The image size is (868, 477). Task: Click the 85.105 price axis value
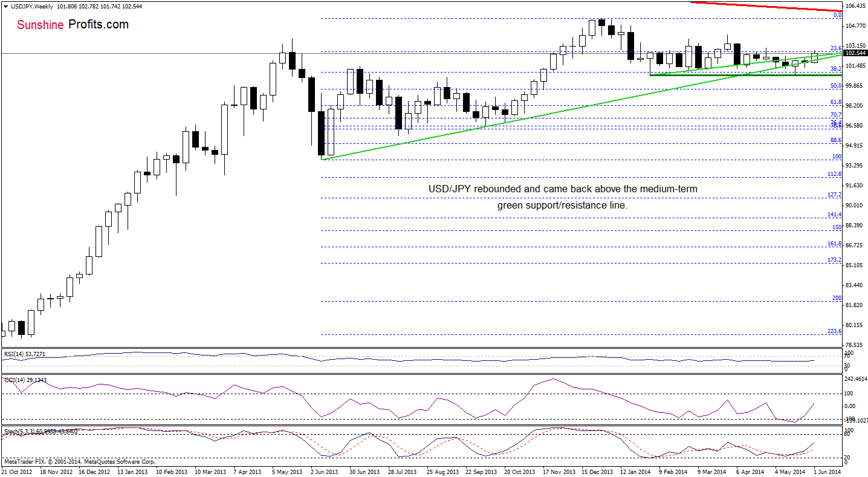[x=855, y=265]
